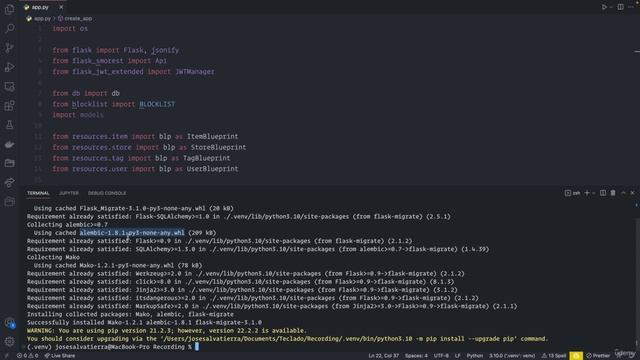Change file encoding UTF-8
The width and height of the screenshot is (640, 360).
coord(441,356)
